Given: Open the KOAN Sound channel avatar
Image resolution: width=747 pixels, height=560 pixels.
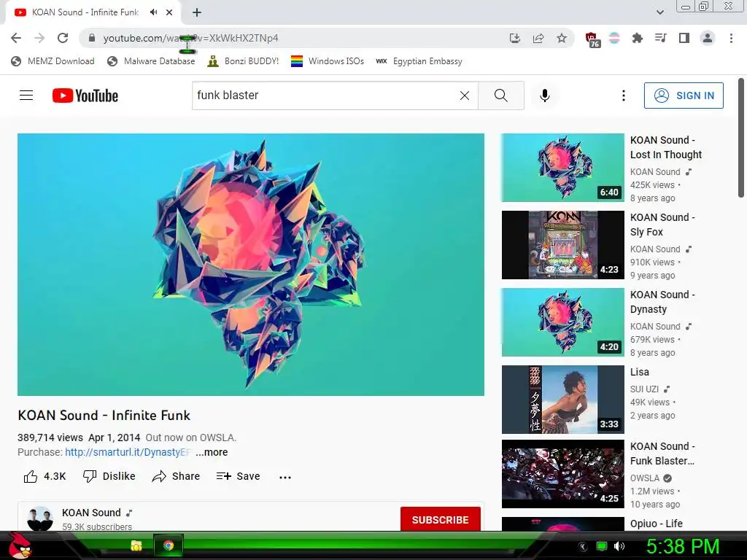Looking at the screenshot, I should click(40, 518).
